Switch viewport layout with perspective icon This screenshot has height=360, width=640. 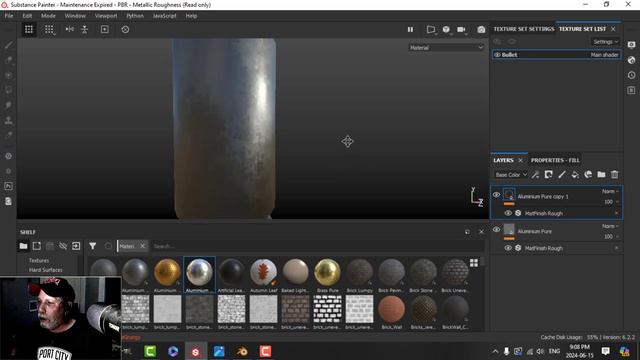click(431, 29)
